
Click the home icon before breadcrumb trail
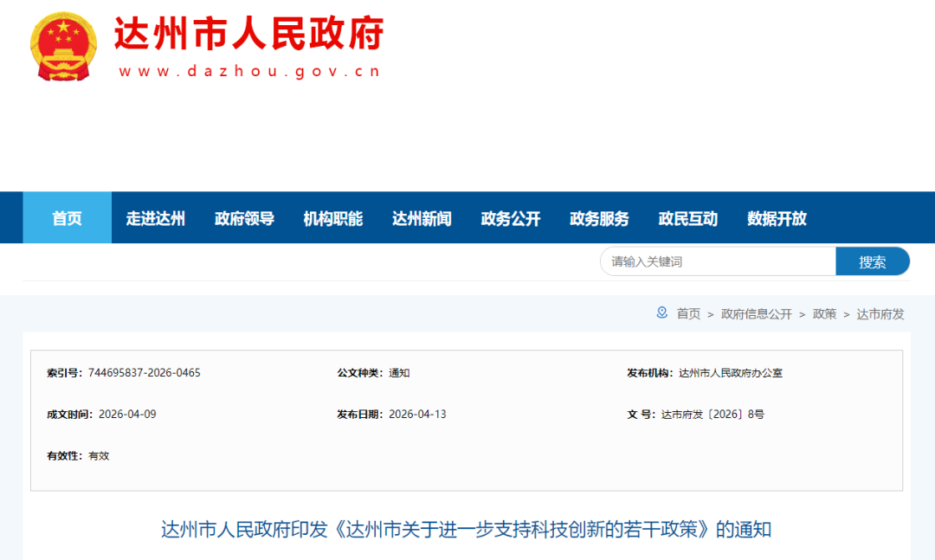[661, 314]
